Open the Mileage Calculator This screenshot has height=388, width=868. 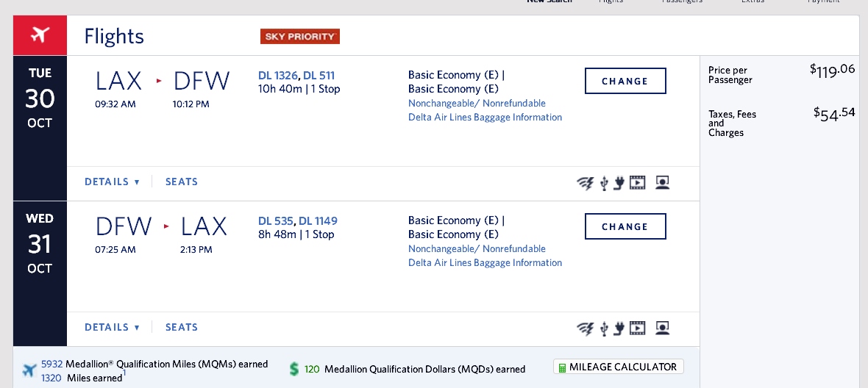[x=618, y=367]
